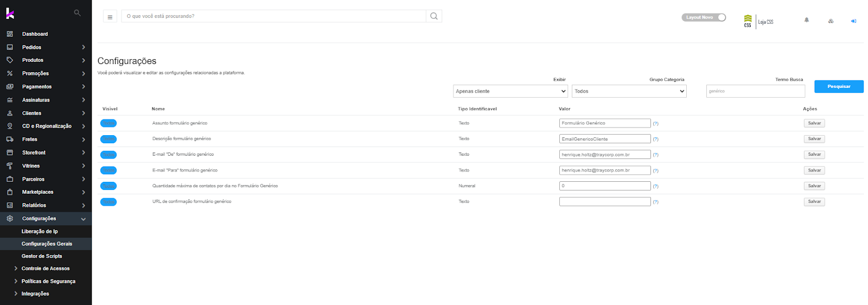Click the Relatórios report icon
This screenshot has height=305, width=868.
click(10, 205)
